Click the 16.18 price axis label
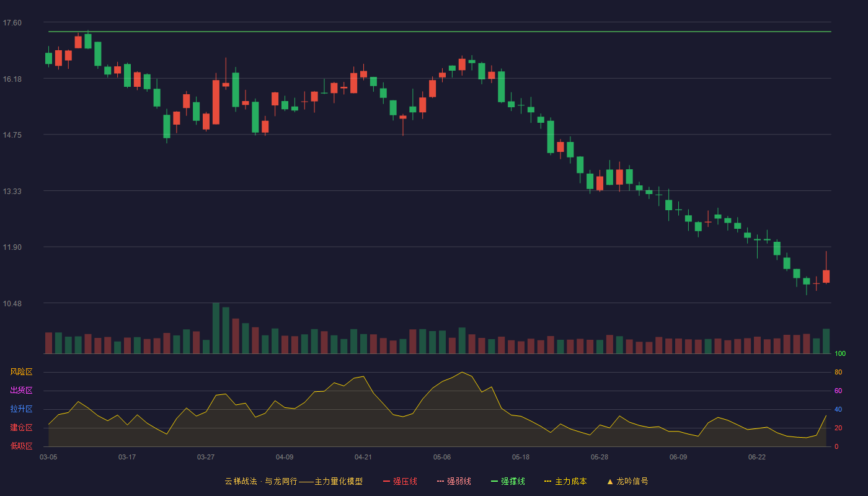The image size is (868, 496). point(12,79)
